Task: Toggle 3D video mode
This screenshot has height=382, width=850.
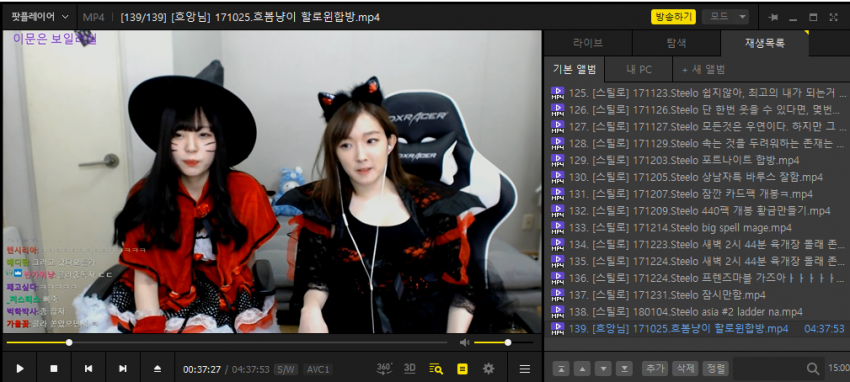Action: (410, 368)
